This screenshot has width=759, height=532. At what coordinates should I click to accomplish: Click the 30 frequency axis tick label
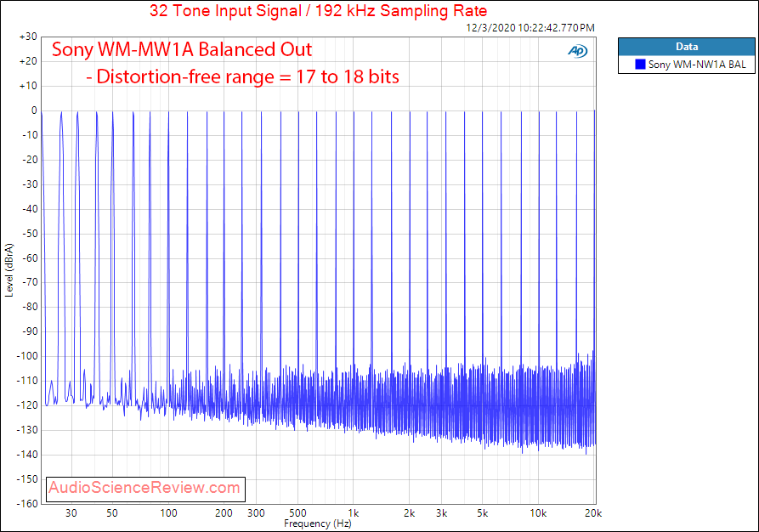[x=71, y=513]
